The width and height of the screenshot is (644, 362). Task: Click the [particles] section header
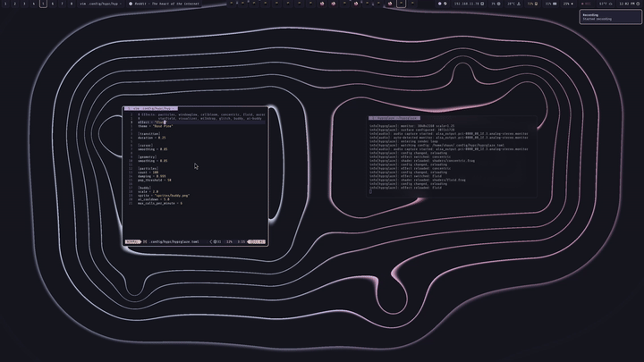click(x=148, y=168)
